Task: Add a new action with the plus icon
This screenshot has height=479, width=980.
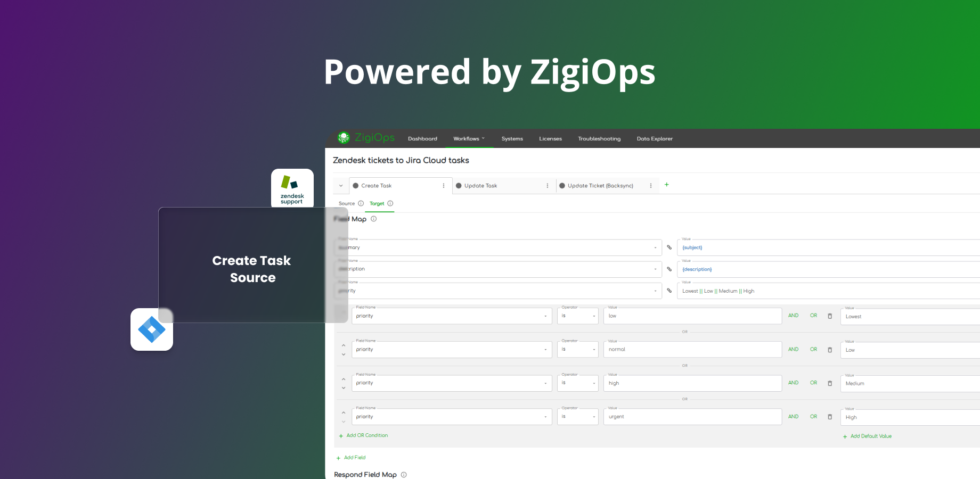Action: pyautogui.click(x=666, y=185)
